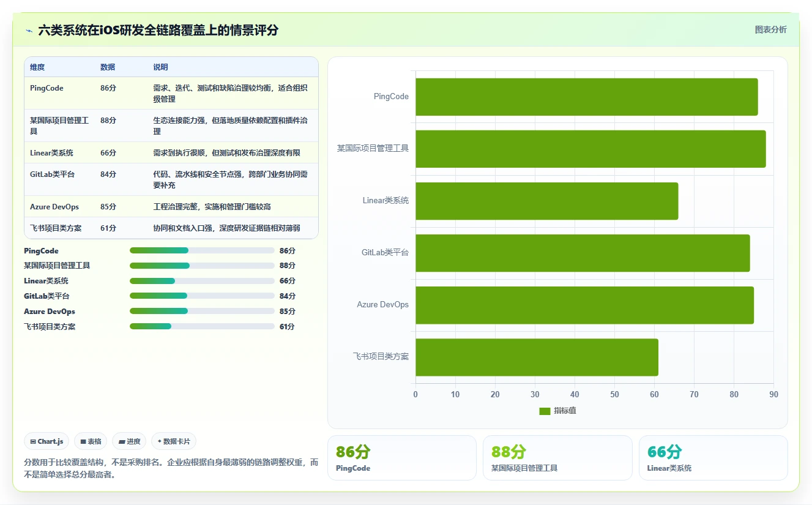
Task: Click the Azure DevOps progress bar
Action: pyautogui.click(x=202, y=311)
